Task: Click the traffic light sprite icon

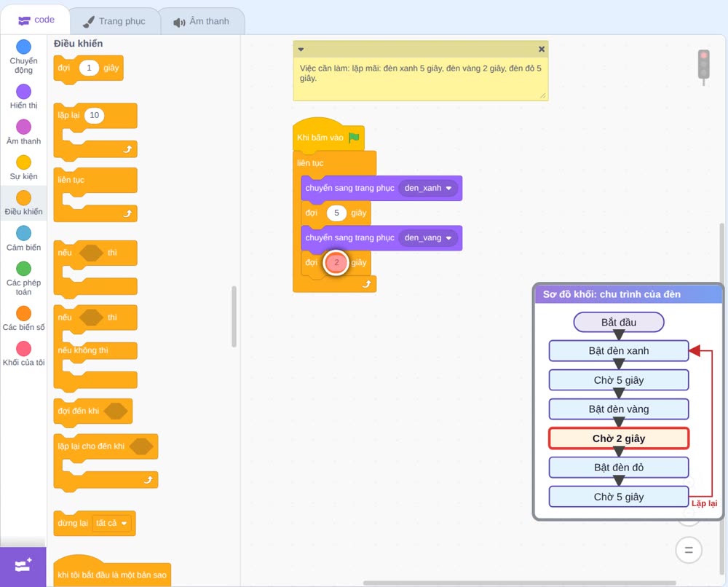Action: pyautogui.click(x=704, y=67)
